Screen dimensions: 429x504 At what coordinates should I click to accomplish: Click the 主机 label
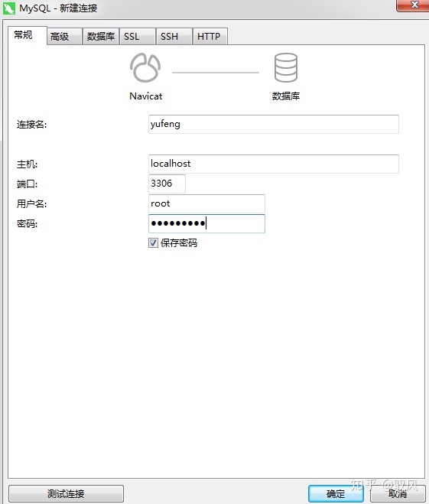click(27, 164)
